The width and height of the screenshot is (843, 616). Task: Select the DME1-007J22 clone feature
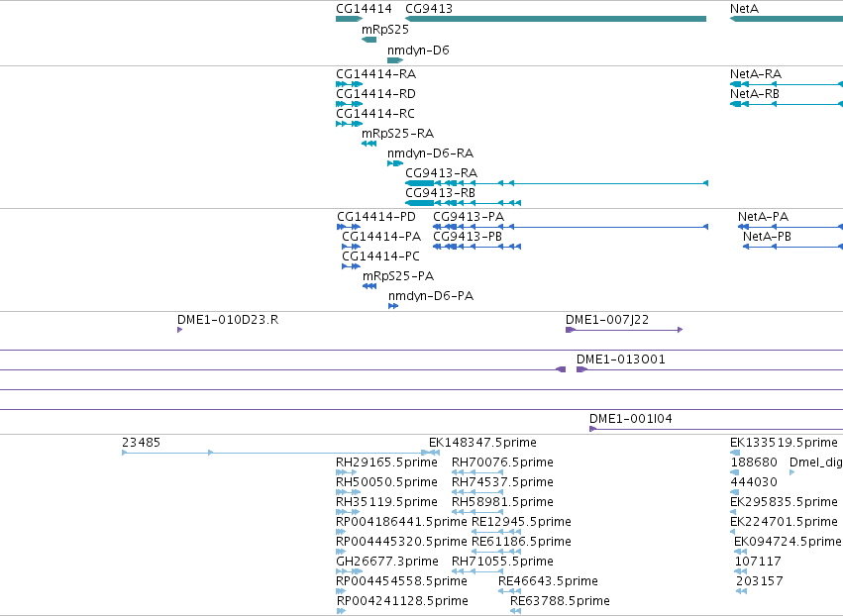tap(624, 330)
